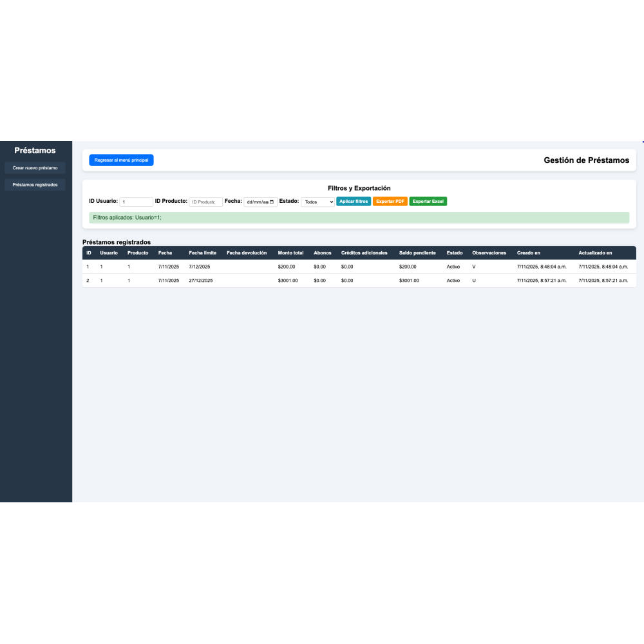Image resolution: width=644 pixels, height=644 pixels.
Task: Select the Activo status in first row
Action: pyautogui.click(x=453, y=267)
